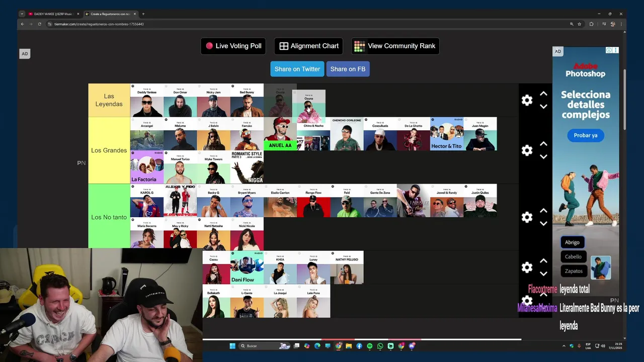
Task: Bookmark this page with star icon
Action: pyautogui.click(x=580, y=24)
